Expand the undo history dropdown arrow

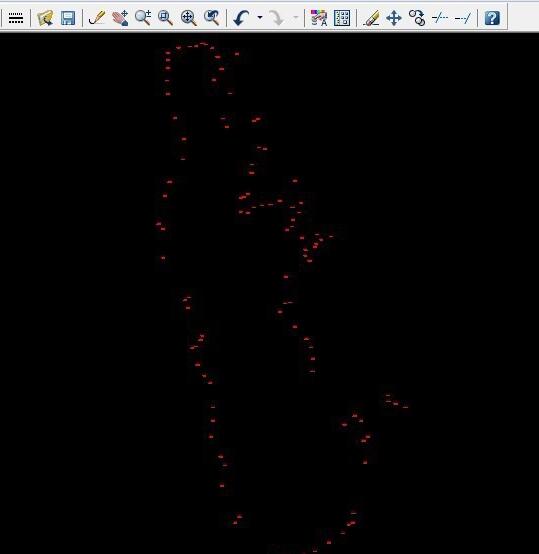pos(260,17)
